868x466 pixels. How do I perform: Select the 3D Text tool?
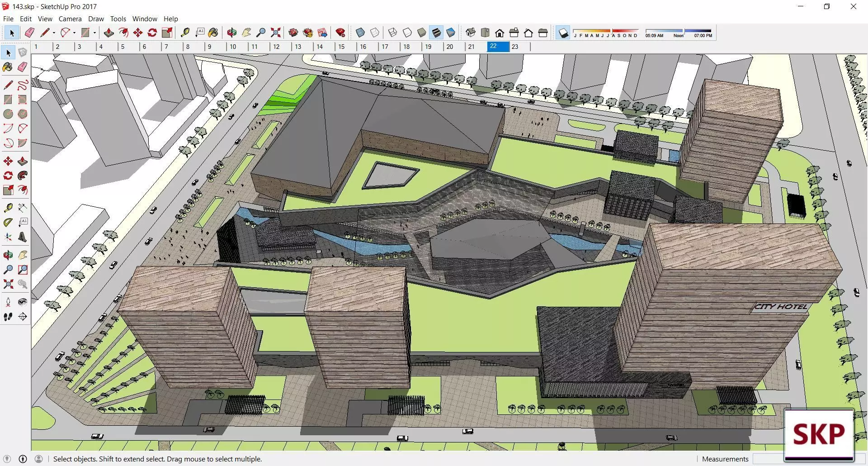click(x=22, y=237)
